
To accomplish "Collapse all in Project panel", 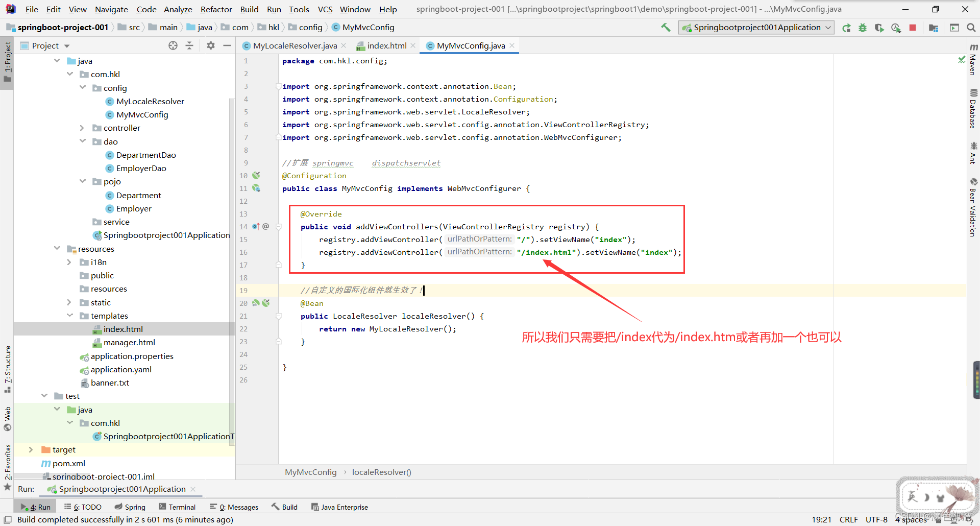I will click(x=189, y=46).
